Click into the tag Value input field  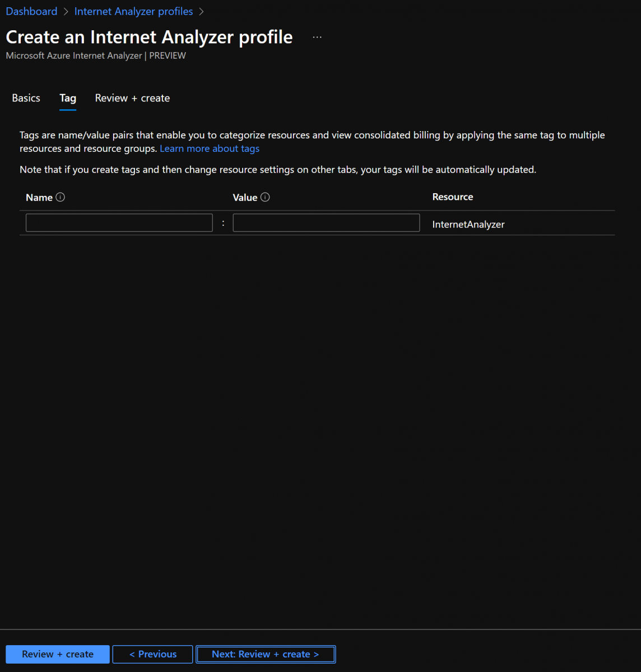click(326, 223)
